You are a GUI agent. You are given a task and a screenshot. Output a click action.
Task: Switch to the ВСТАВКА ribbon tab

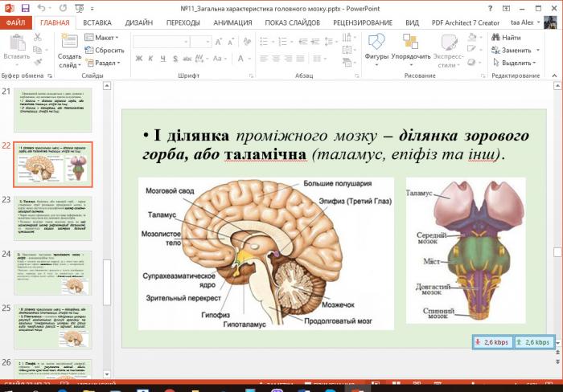97,23
